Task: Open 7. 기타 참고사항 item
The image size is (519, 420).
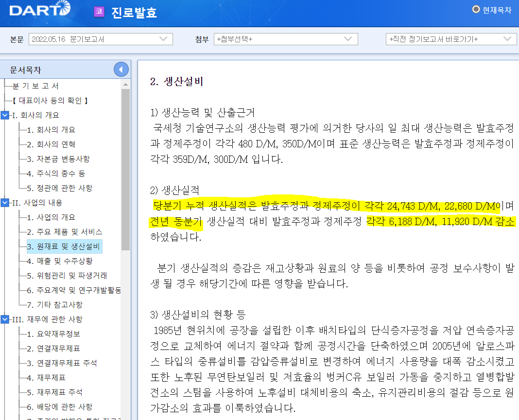Action: (x=54, y=305)
